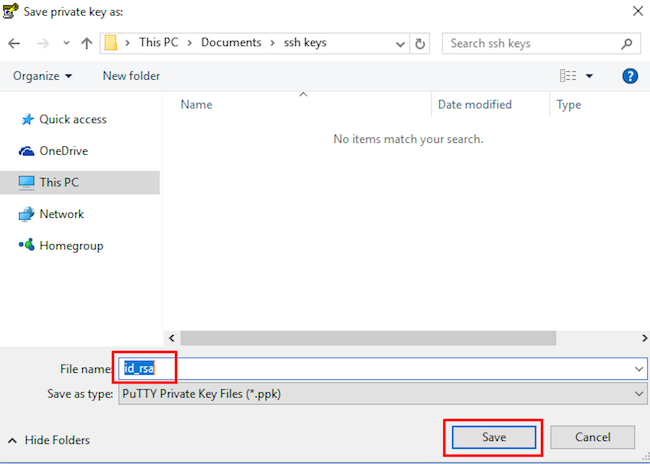This screenshot has height=464, width=650.
Task: Click the Quick access star icon
Action: pyautogui.click(x=27, y=119)
